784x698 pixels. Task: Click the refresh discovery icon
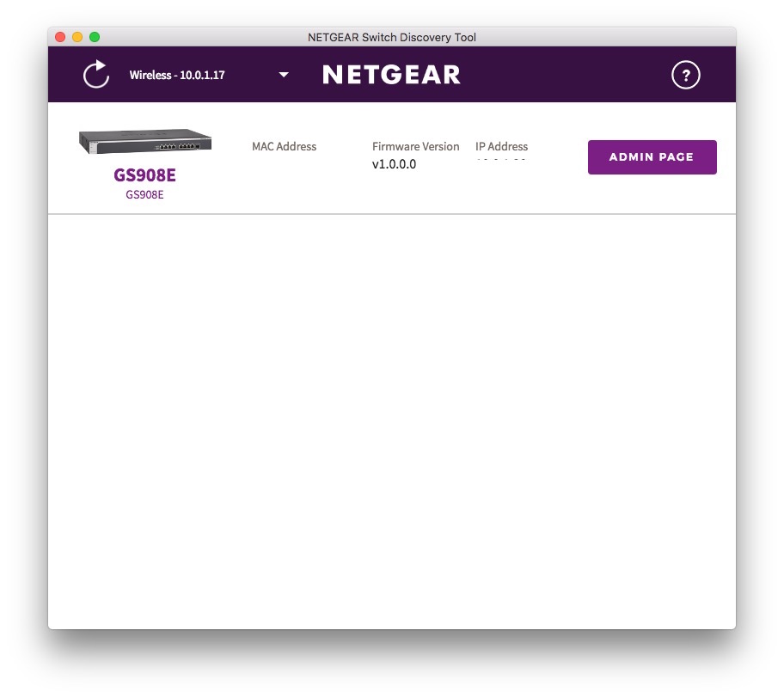[x=96, y=75]
